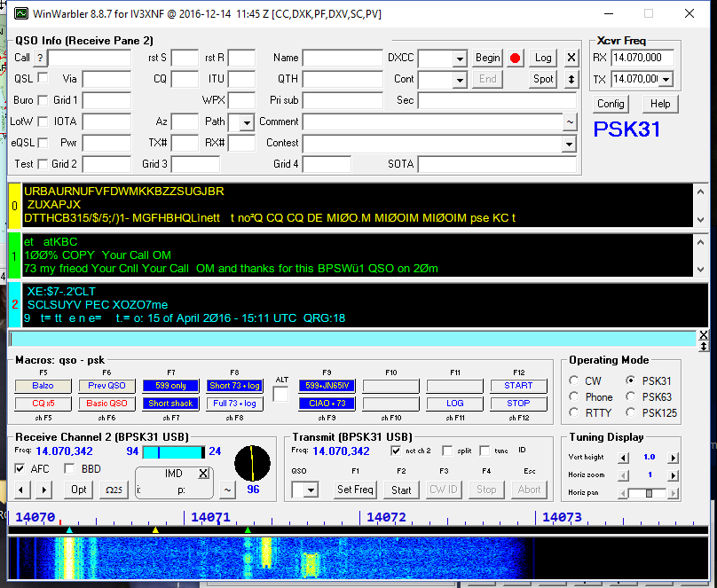Click the X clear icon next to Log

pos(571,58)
